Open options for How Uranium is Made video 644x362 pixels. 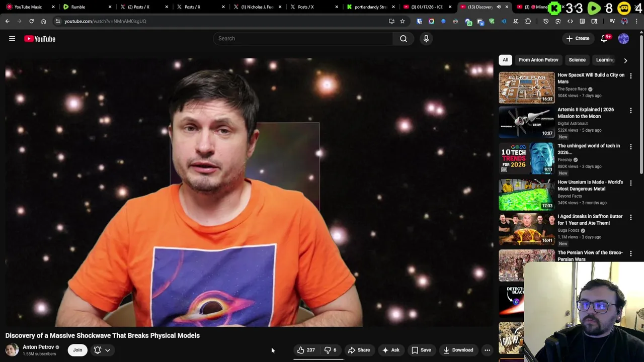(x=630, y=183)
